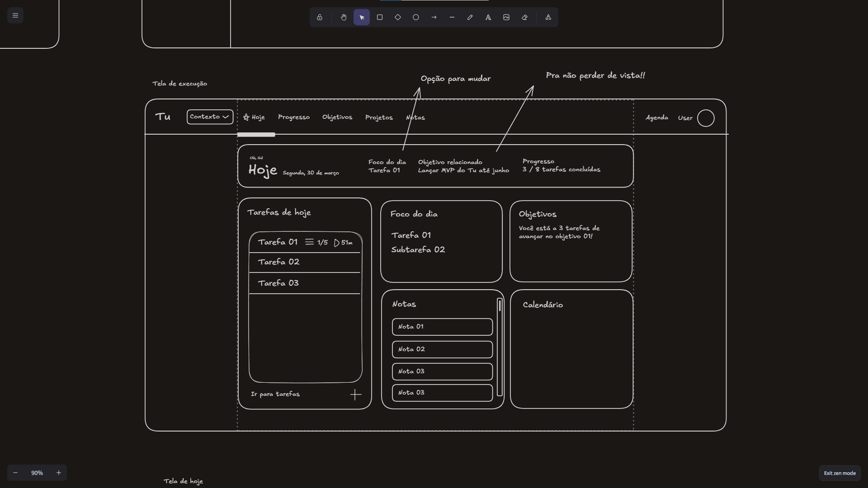Select the Text tool
Viewport: 868px width, 488px height.
[x=488, y=17]
